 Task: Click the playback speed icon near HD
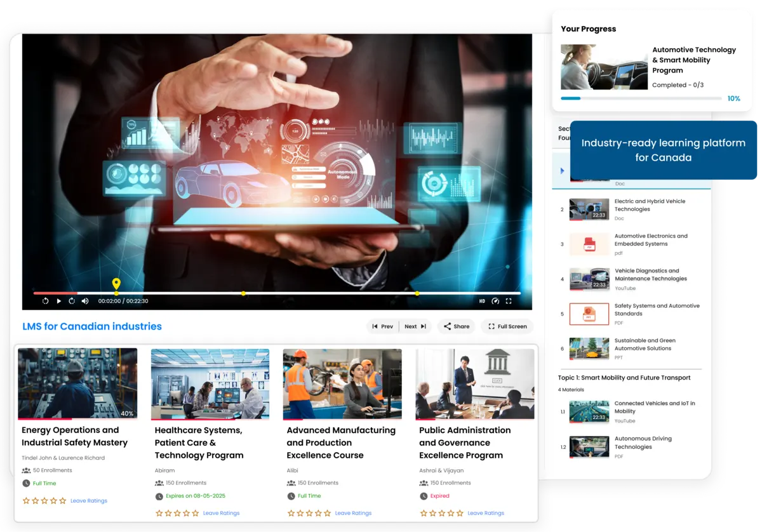click(495, 301)
